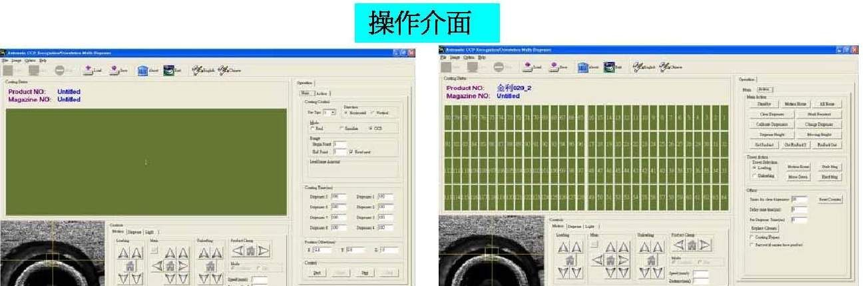Click Exit icon in the 金利020_2 window
Viewport: 868px width, 286px height.
click(612, 66)
